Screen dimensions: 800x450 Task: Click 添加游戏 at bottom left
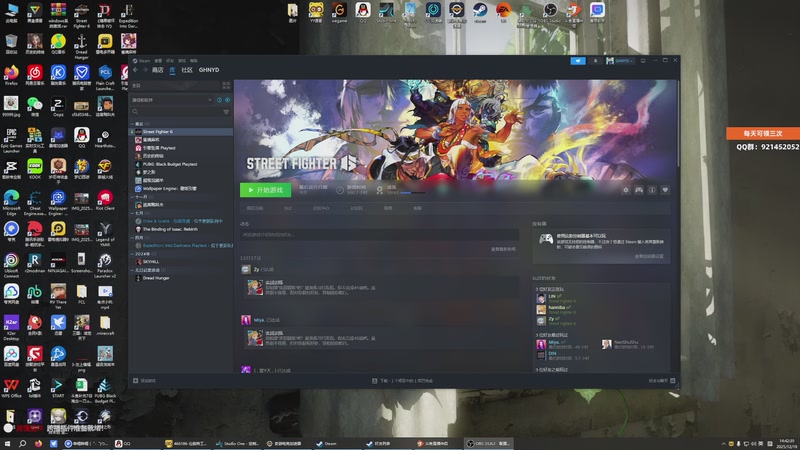pos(144,381)
